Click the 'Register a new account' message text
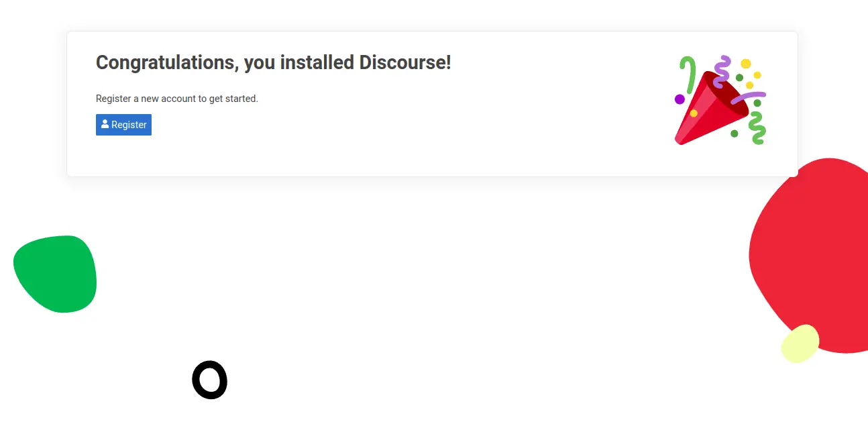The height and width of the screenshot is (424, 868). pyautogui.click(x=177, y=99)
